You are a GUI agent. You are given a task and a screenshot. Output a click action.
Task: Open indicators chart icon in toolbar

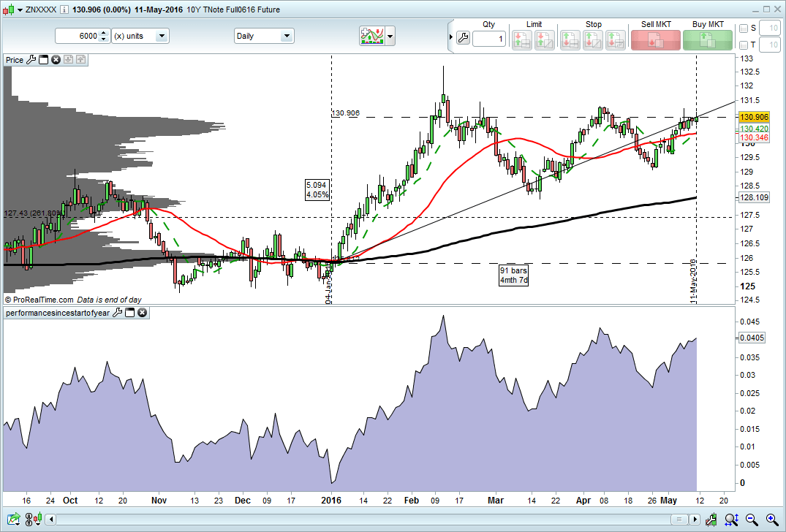click(x=372, y=36)
